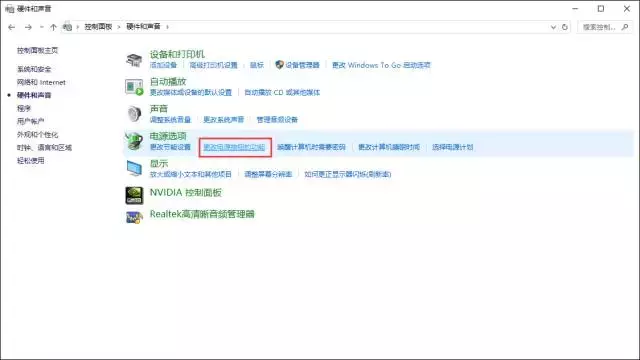640x360 pixels.
Task: Open 设备管理器 link
Action: pyautogui.click(x=302, y=65)
